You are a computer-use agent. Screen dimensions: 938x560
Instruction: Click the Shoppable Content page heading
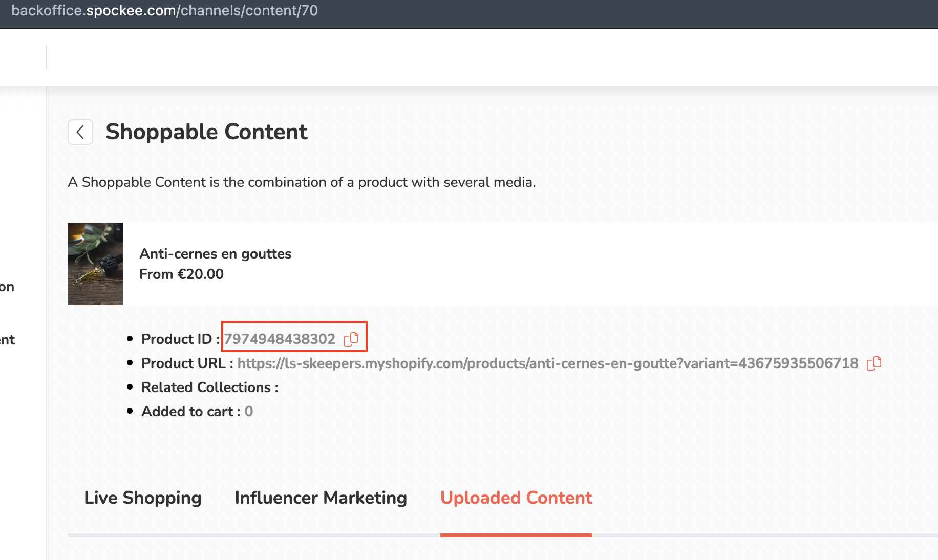tap(206, 132)
